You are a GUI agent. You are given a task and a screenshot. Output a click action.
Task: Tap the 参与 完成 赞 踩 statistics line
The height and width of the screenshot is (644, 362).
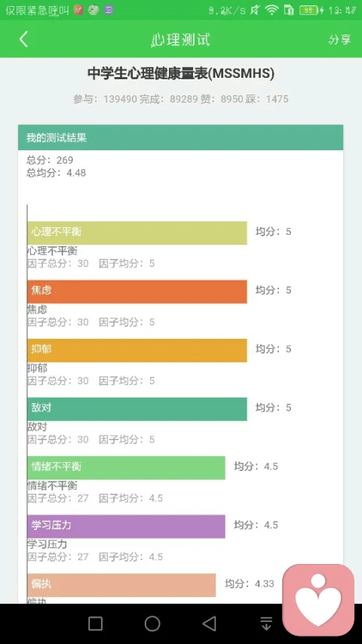coord(181,99)
